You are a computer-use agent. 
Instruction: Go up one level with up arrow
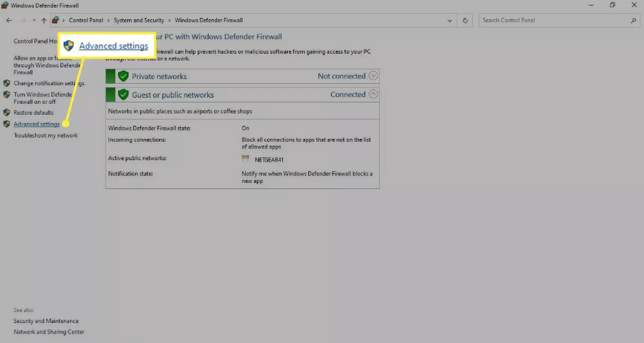pos(44,20)
